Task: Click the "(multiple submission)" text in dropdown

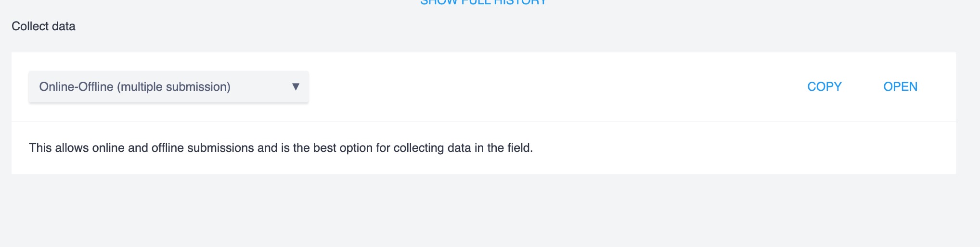Action: (x=174, y=87)
